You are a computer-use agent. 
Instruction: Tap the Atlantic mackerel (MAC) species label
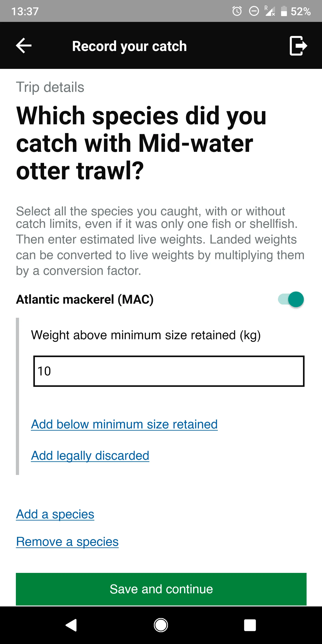tap(85, 299)
